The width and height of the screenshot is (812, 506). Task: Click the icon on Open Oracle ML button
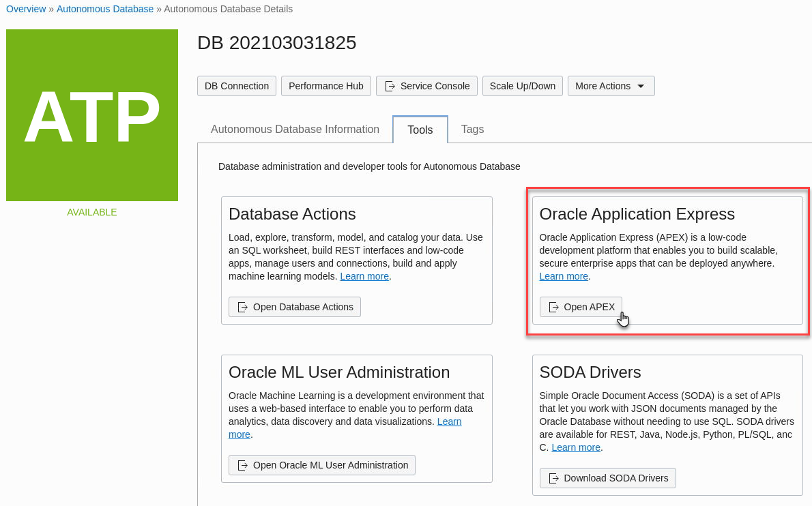tap(242, 466)
